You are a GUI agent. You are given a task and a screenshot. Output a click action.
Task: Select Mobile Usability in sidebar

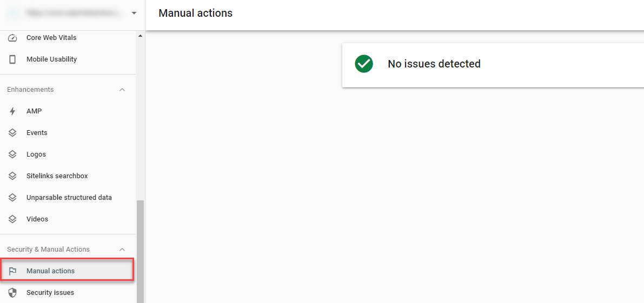[51, 59]
